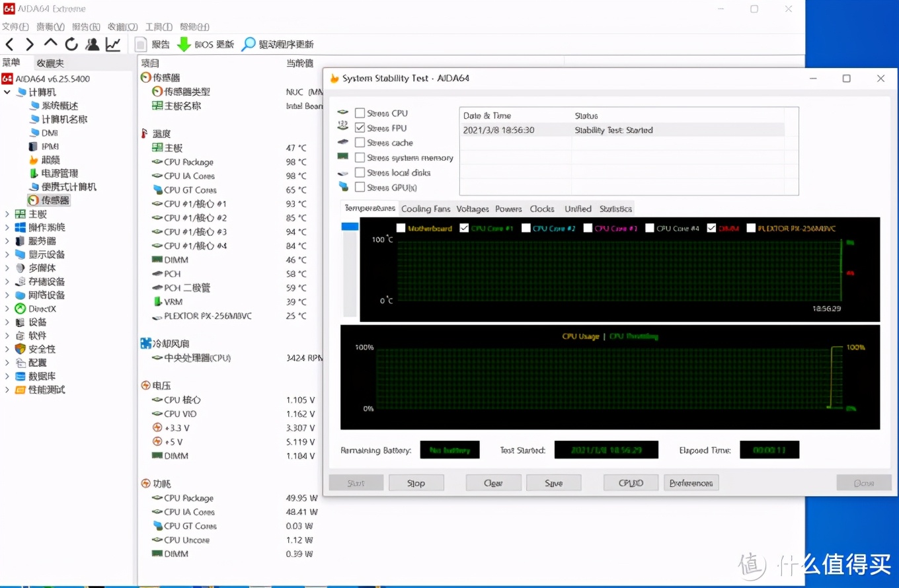Select the 传感器 sensor item in tree
The width and height of the screenshot is (899, 588).
click(x=55, y=200)
